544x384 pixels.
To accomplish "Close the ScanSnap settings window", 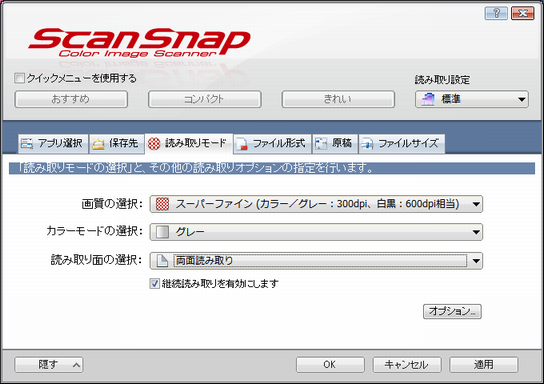I will pyautogui.click(x=522, y=14).
